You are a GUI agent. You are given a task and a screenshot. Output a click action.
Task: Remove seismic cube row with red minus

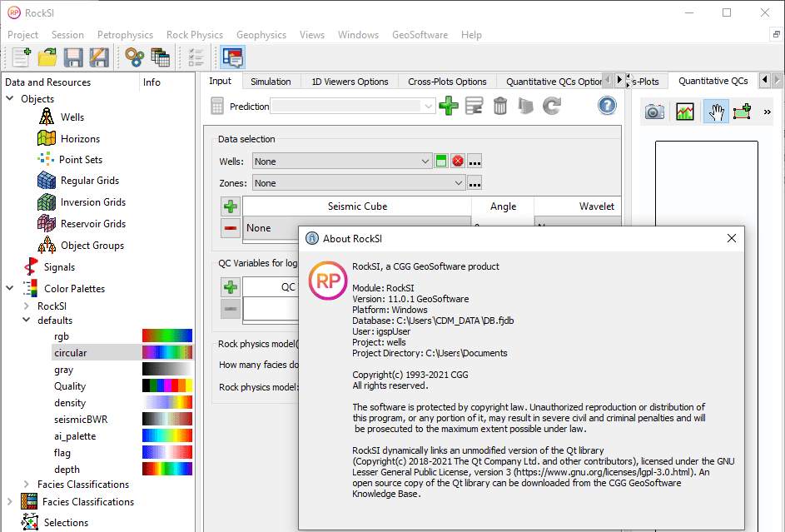click(231, 228)
